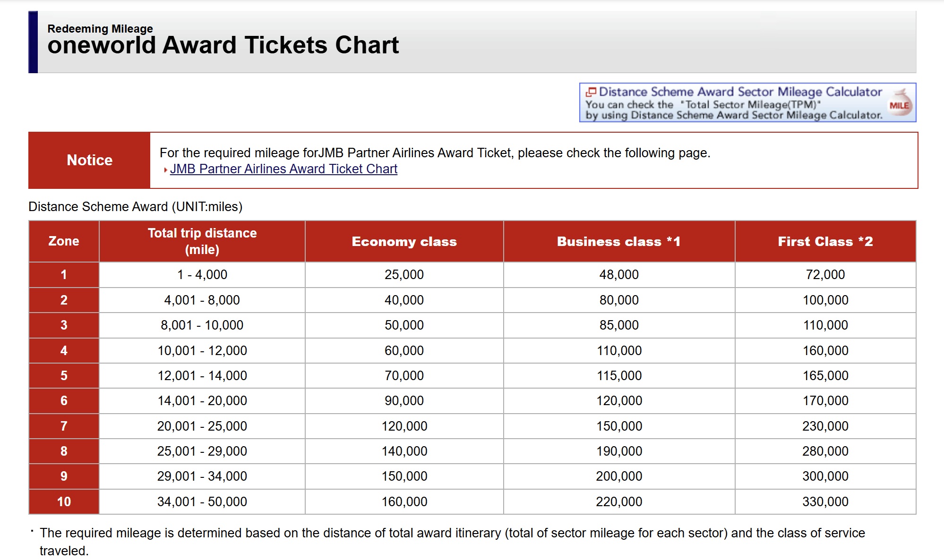The width and height of the screenshot is (944, 560).
Task: Click the 60,000 economy mileage cell
Action: click(x=404, y=350)
